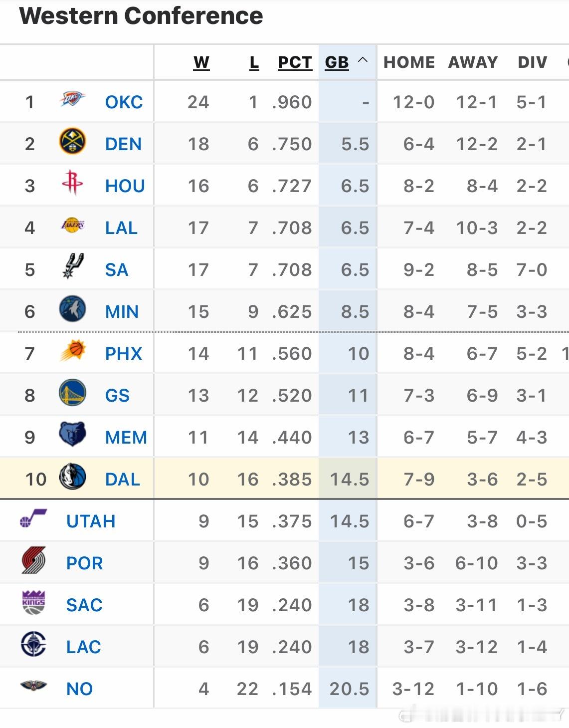This screenshot has width=569, height=728.
Task: Select the Trail Blazers logo icon
Action: tap(33, 560)
